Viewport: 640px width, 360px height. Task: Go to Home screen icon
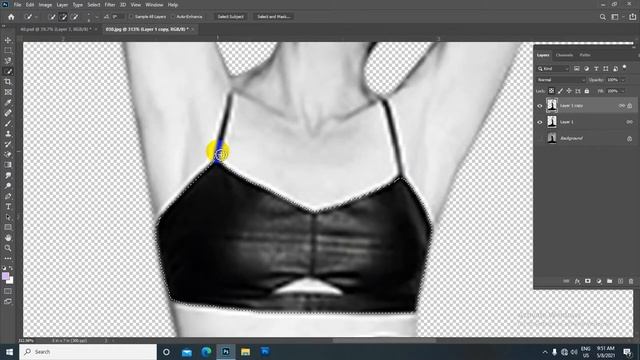[x=11, y=17]
